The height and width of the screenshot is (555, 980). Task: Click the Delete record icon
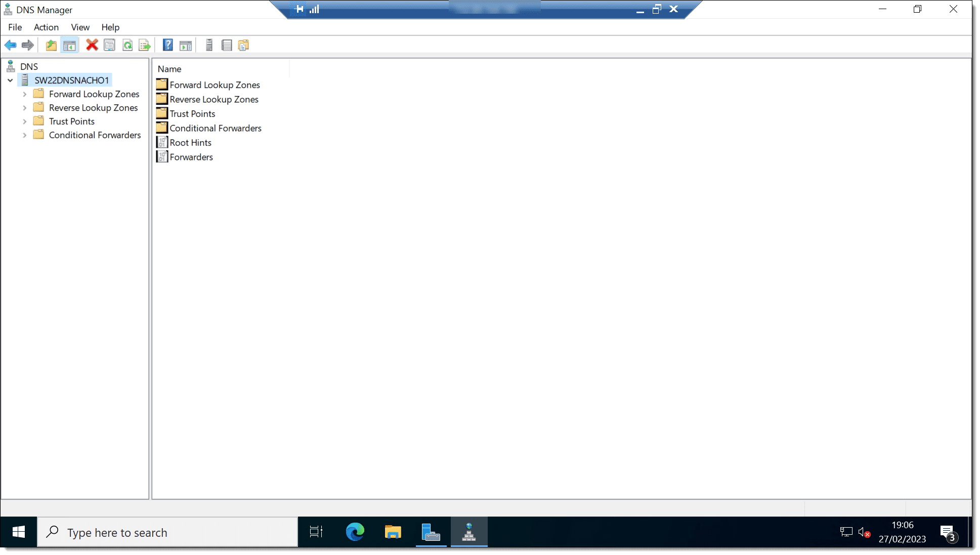pos(92,45)
